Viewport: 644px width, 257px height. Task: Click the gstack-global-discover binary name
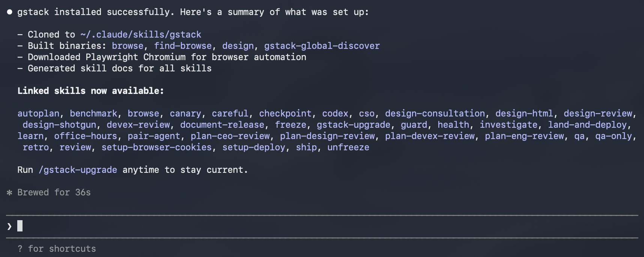point(322,46)
